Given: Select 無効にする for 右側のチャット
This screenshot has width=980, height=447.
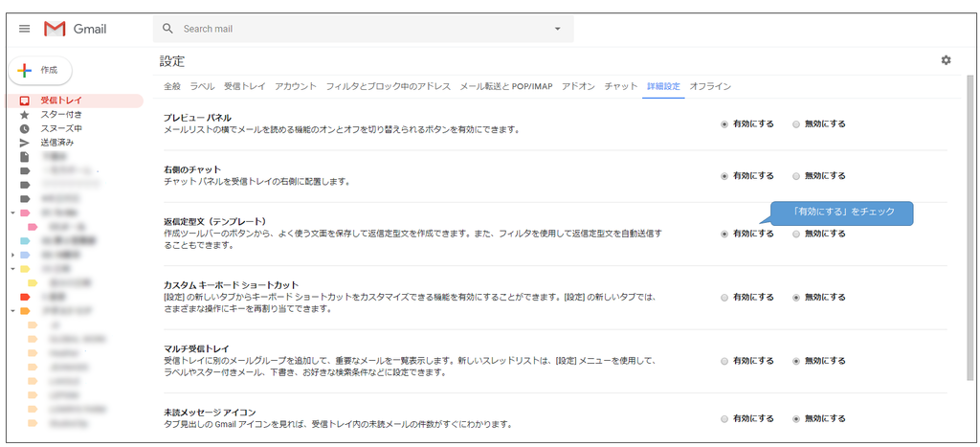Looking at the screenshot, I should pos(795,176).
